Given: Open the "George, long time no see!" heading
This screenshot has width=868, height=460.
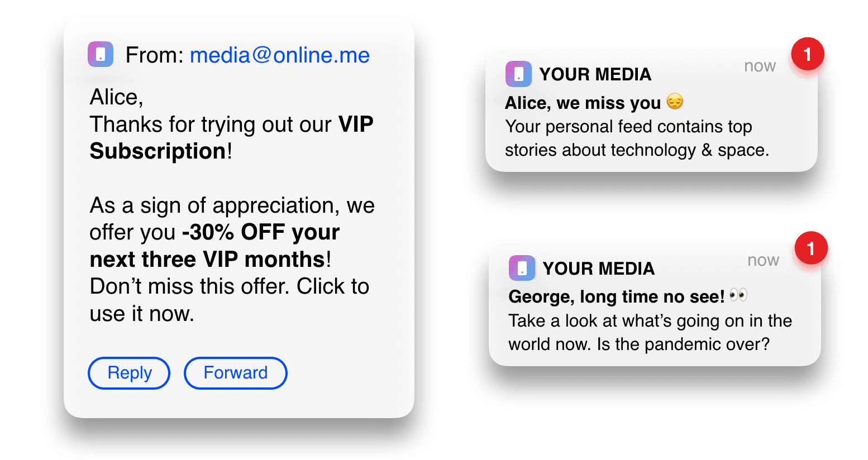Looking at the screenshot, I should [616, 296].
